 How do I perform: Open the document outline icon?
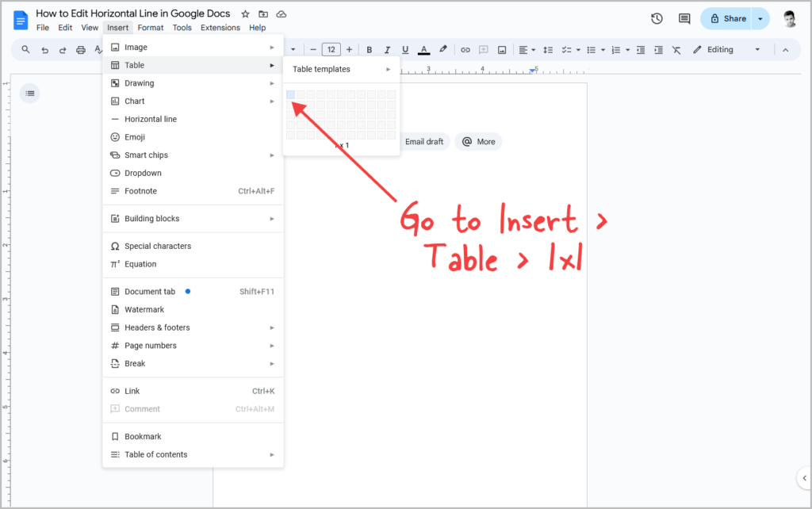tap(30, 93)
